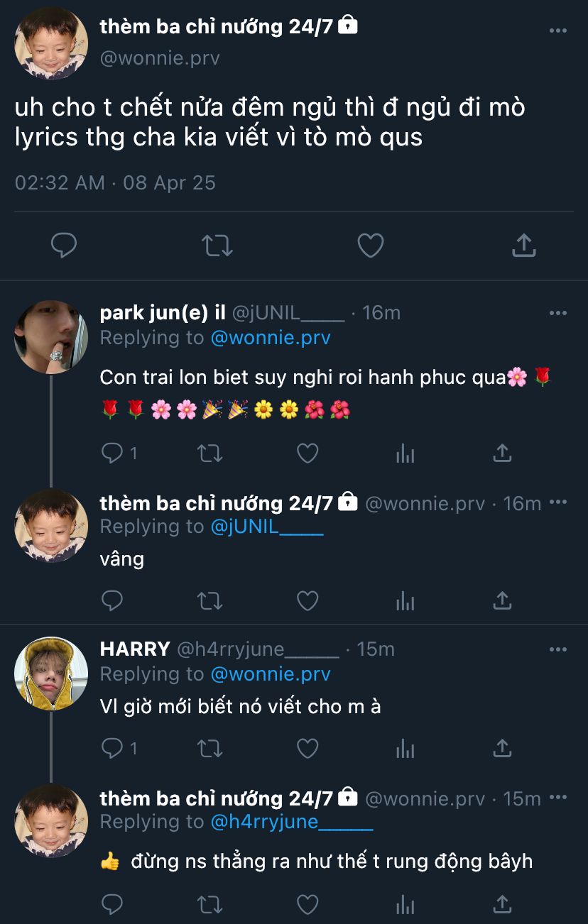Open the @h4rryjune mention link in last reply

pos(292,822)
